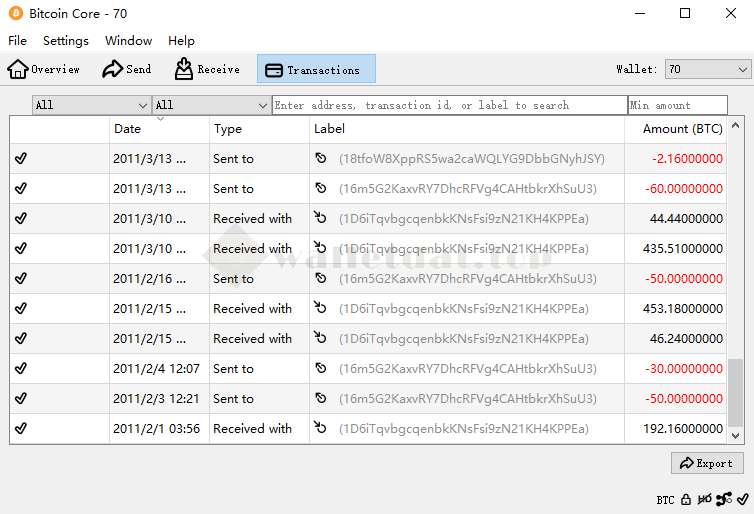The image size is (754, 514).
Task: Expand the date filter dropdown
Action: tap(91, 105)
